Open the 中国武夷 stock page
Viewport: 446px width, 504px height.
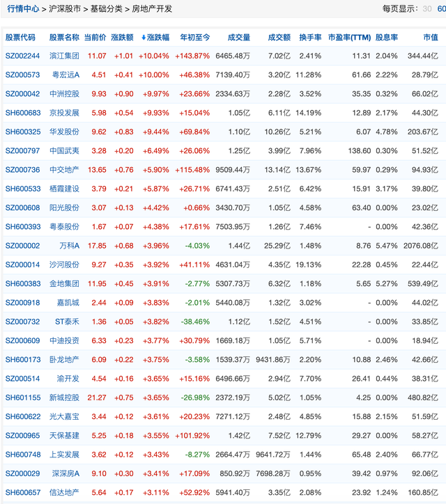click(64, 151)
